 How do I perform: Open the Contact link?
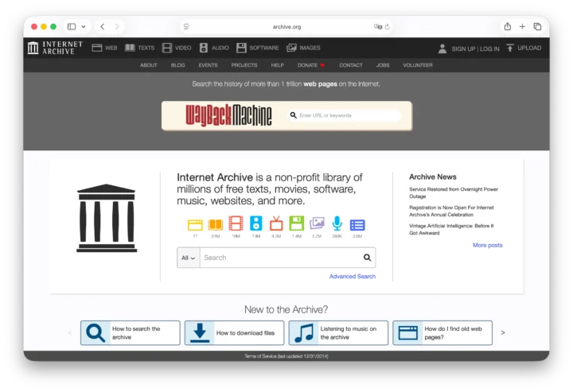pos(351,65)
